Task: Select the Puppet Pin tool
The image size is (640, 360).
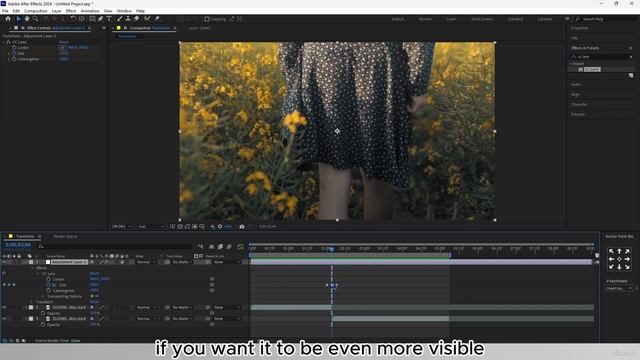Action: coord(157,19)
